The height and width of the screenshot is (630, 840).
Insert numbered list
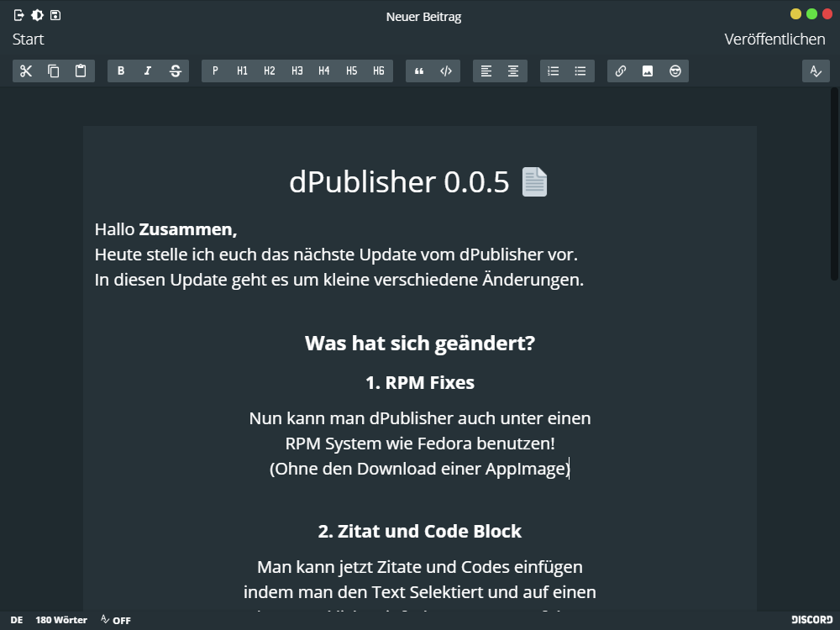[x=554, y=71]
